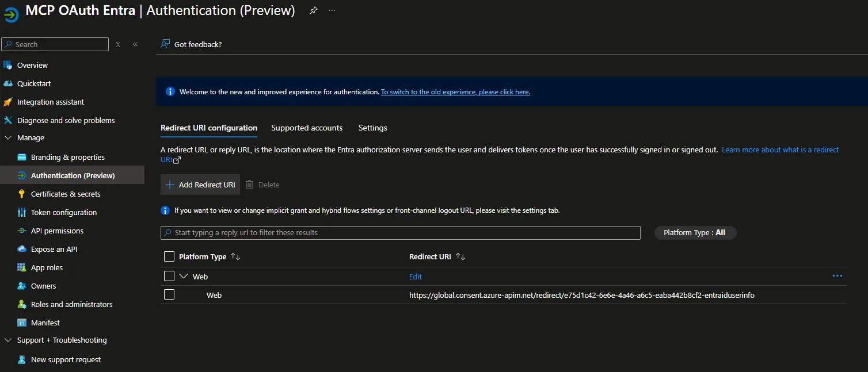This screenshot has width=868, height=372.
Task: Switch to the Settings tab
Action: pyautogui.click(x=373, y=128)
